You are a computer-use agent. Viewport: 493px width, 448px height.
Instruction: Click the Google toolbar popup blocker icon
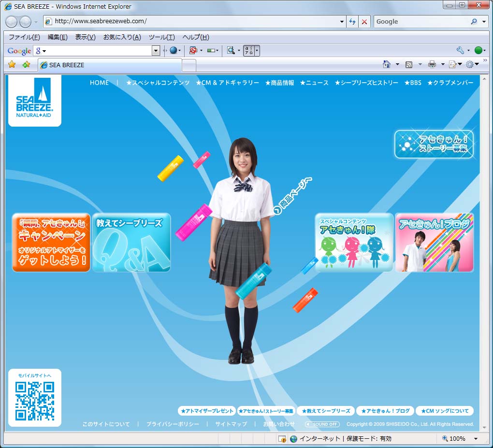pyautogui.click(x=193, y=51)
